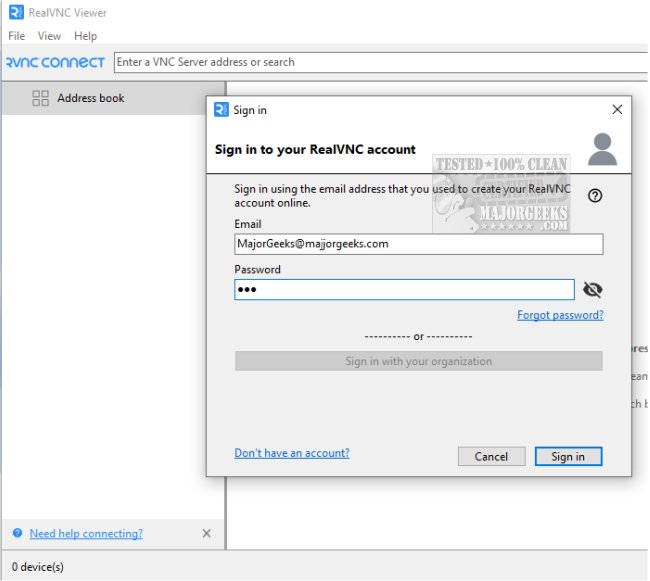
Task: Click the user avatar icon in dialog
Action: (602, 149)
